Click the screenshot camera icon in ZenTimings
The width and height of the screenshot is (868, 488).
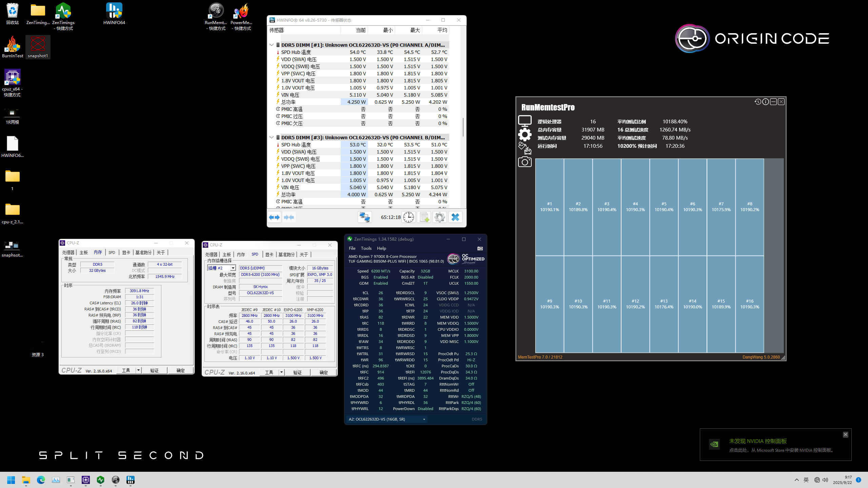coord(480,248)
